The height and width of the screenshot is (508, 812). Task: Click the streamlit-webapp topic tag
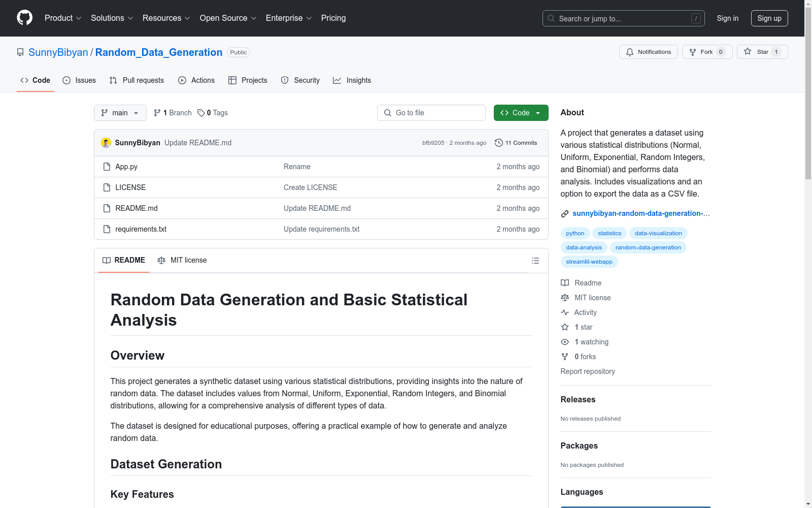point(589,262)
